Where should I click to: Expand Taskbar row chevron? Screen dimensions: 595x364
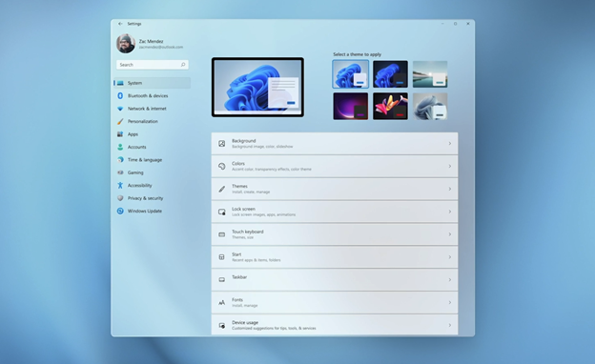pos(450,280)
